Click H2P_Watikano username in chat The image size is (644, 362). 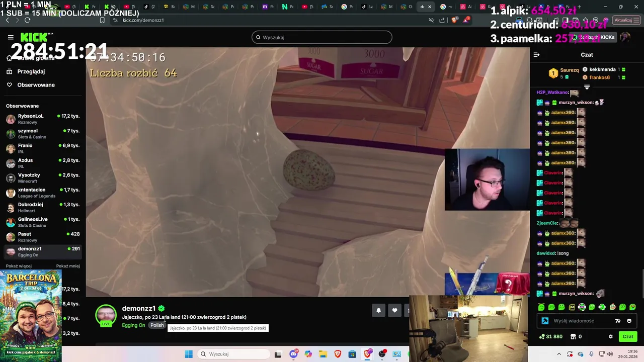[552, 93]
